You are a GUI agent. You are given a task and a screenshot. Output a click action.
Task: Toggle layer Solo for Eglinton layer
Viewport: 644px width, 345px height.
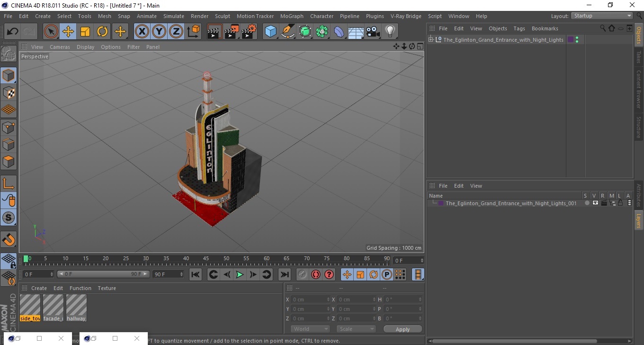tap(587, 203)
